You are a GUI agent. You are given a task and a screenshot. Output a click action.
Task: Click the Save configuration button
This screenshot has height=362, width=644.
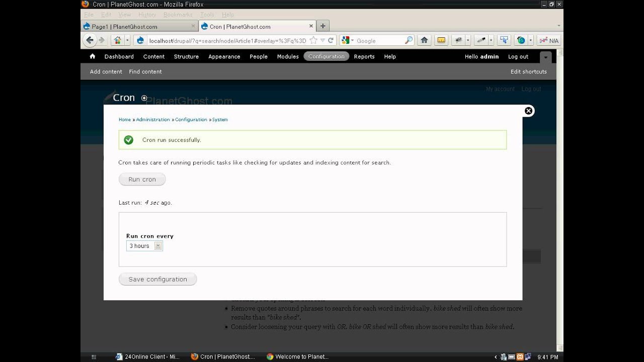coord(157,280)
